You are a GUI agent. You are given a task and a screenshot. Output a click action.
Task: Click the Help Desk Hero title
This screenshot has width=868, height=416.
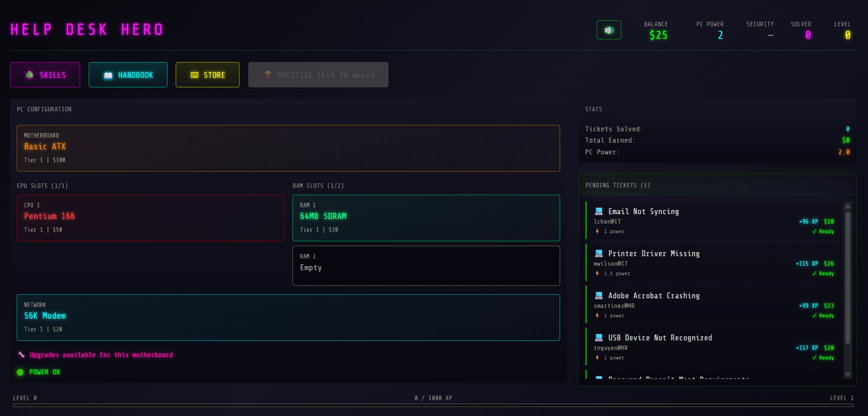pyautogui.click(x=87, y=29)
